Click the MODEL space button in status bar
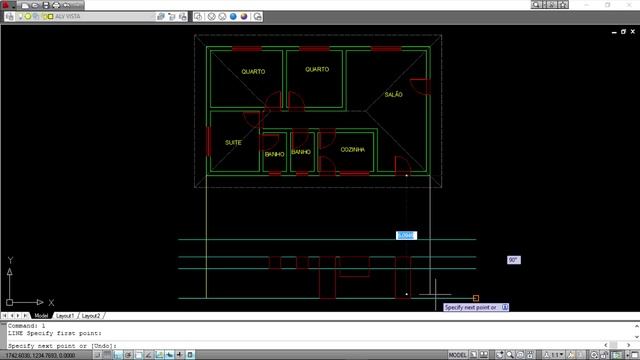The width and height of the screenshot is (640, 360). pyautogui.click(x=457, y=355)
